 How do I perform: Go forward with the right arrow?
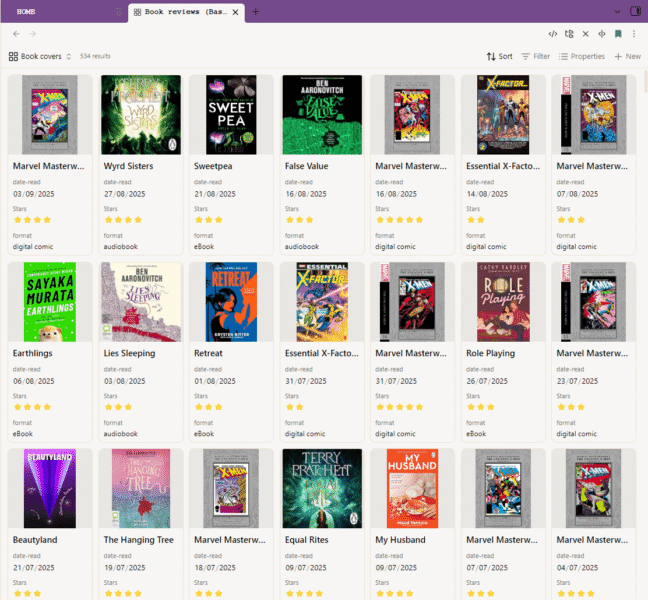click(x=32, y=34)
